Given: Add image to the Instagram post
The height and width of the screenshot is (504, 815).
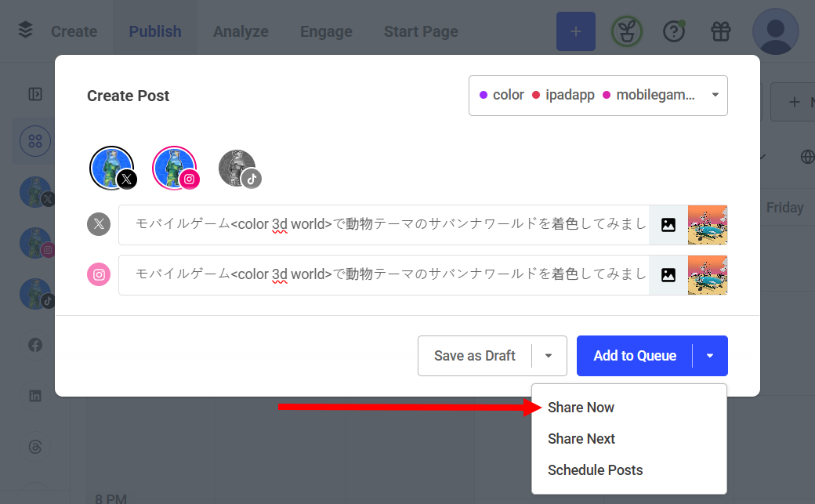Looking at the screenshot, I should click(x=668, y=274).
